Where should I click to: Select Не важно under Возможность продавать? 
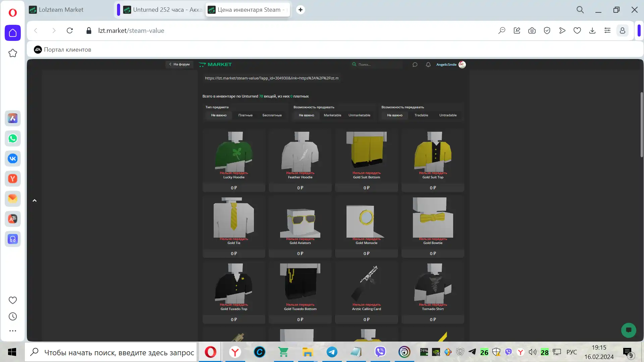point(306,115)
